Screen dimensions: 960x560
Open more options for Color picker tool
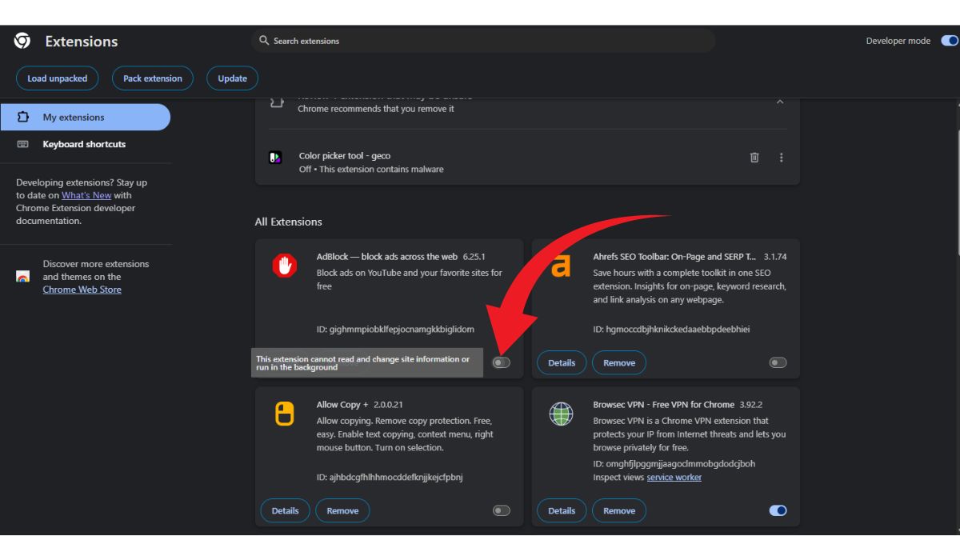[x=782, y=158]
